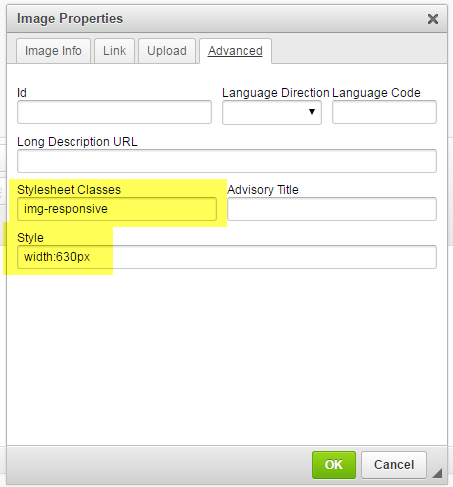
Task: Focus the Id text field
Action: tap(114, 112)
